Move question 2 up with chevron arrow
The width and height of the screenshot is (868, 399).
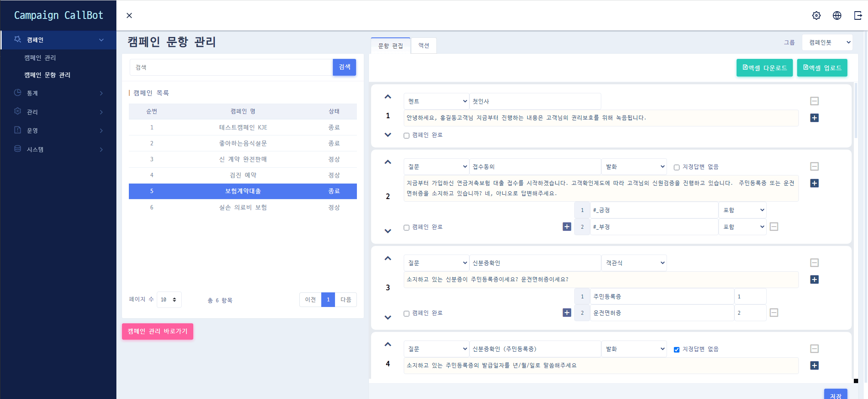(388, 162)
